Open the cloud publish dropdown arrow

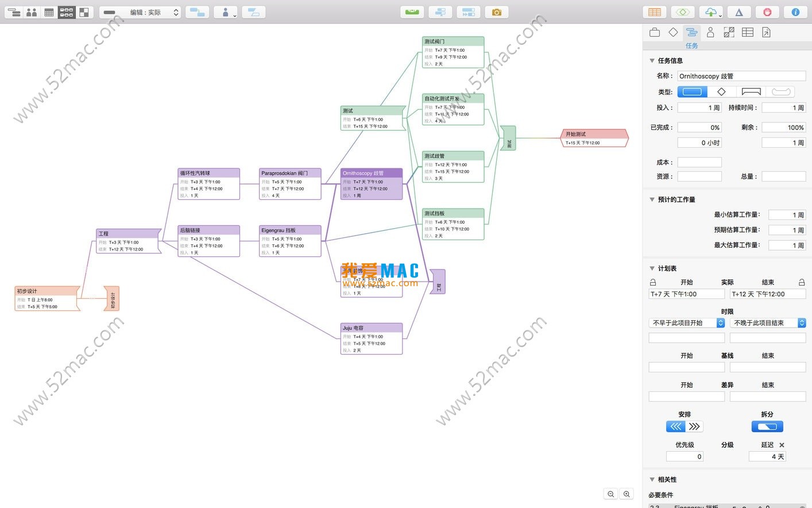point(720,15)
